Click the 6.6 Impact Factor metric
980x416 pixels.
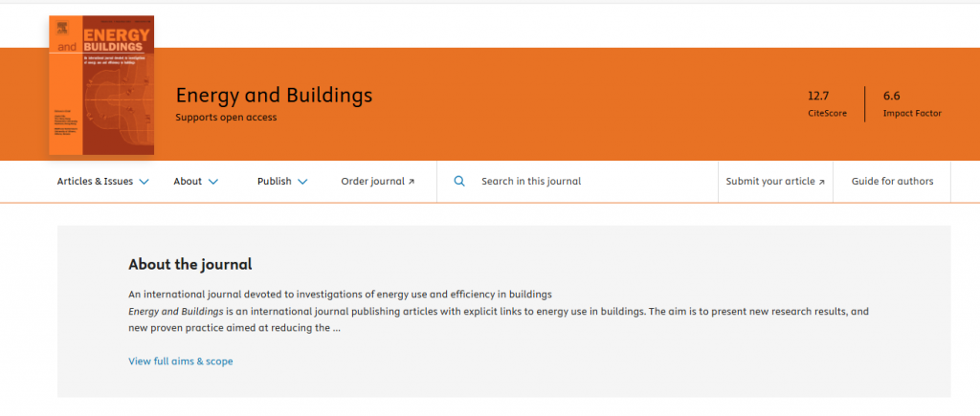pos(912,103)
